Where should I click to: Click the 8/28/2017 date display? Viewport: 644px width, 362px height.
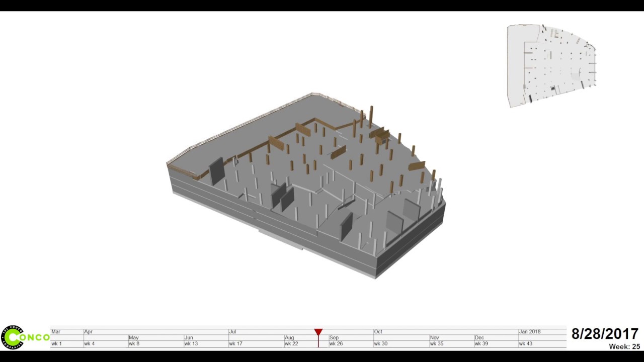coord(605,334)
